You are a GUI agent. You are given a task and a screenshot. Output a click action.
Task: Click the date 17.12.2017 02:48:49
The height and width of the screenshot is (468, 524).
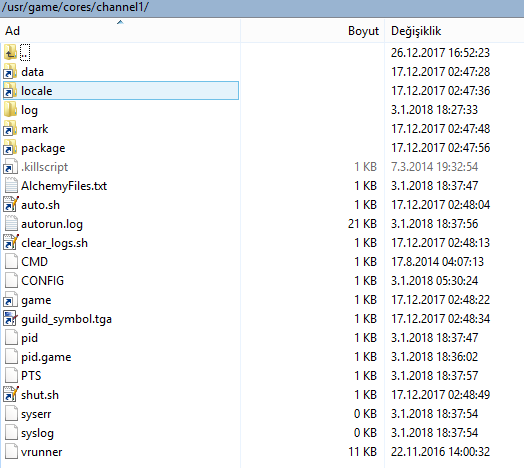[440, 395]
